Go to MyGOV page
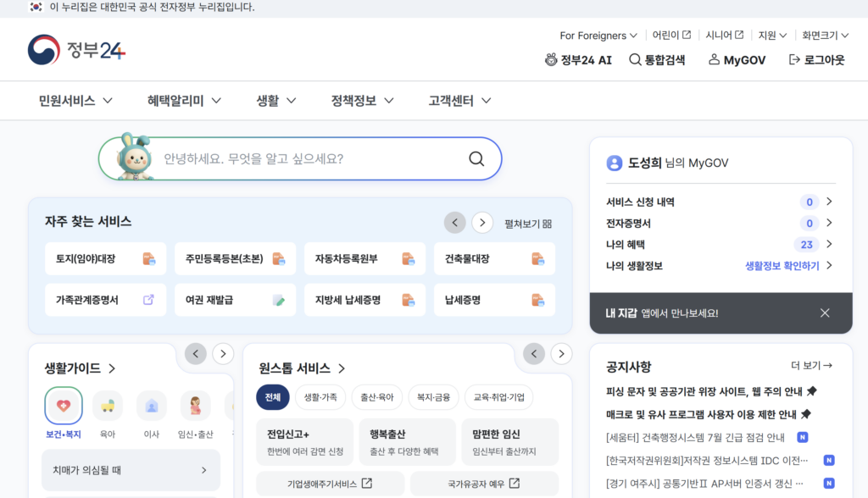 737,60
